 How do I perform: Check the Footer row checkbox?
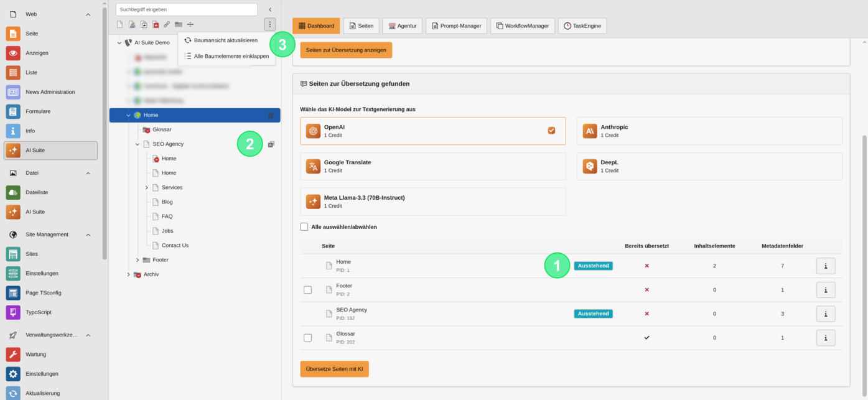click(x=307, y=290)
